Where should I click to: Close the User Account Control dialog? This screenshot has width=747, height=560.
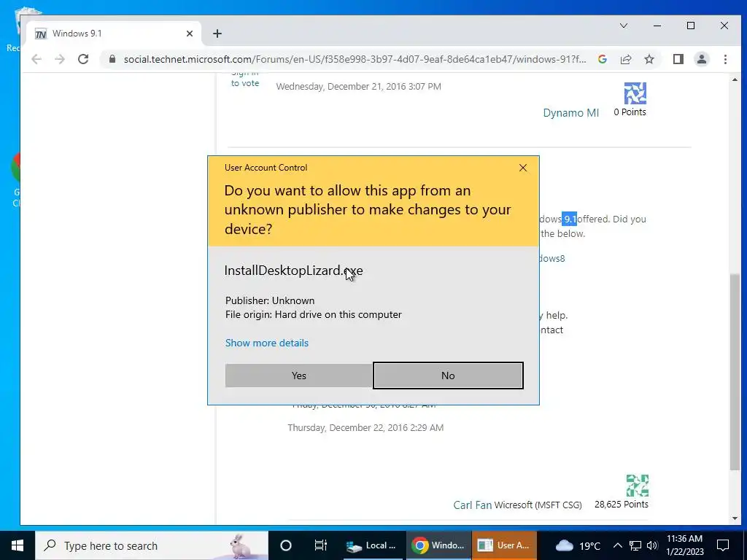point(522,168)
